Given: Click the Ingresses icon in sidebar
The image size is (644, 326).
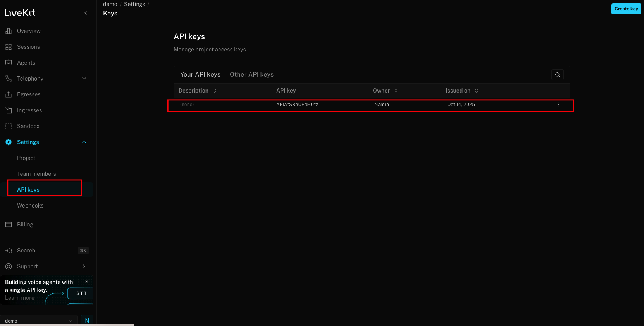Looking at the screenshot, I should (9, 110).
